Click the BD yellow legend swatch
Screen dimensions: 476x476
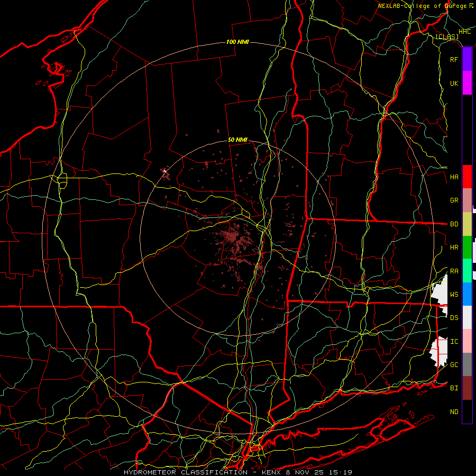coord(467,224)
